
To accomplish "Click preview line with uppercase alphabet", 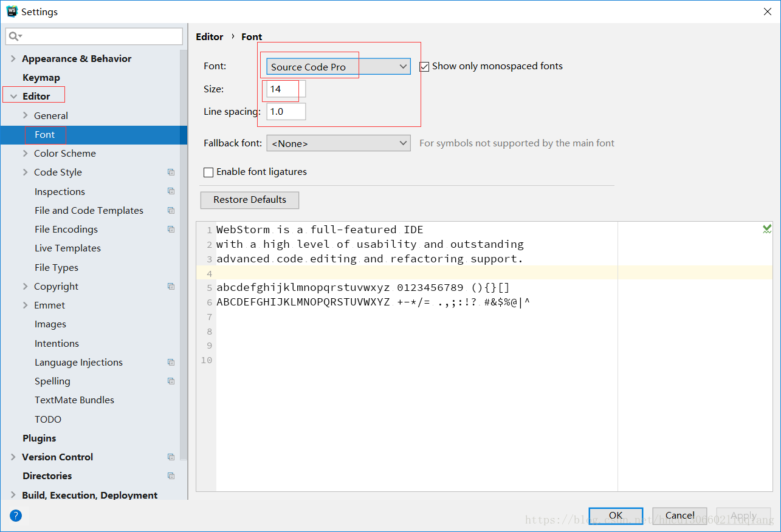I will pyautogui.click(x=373, y=302).
